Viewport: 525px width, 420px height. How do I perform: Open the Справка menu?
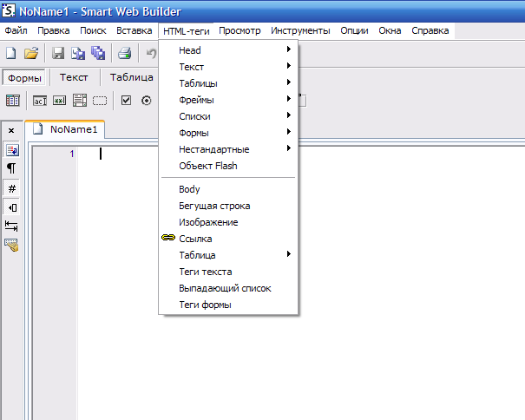[430, 30]
